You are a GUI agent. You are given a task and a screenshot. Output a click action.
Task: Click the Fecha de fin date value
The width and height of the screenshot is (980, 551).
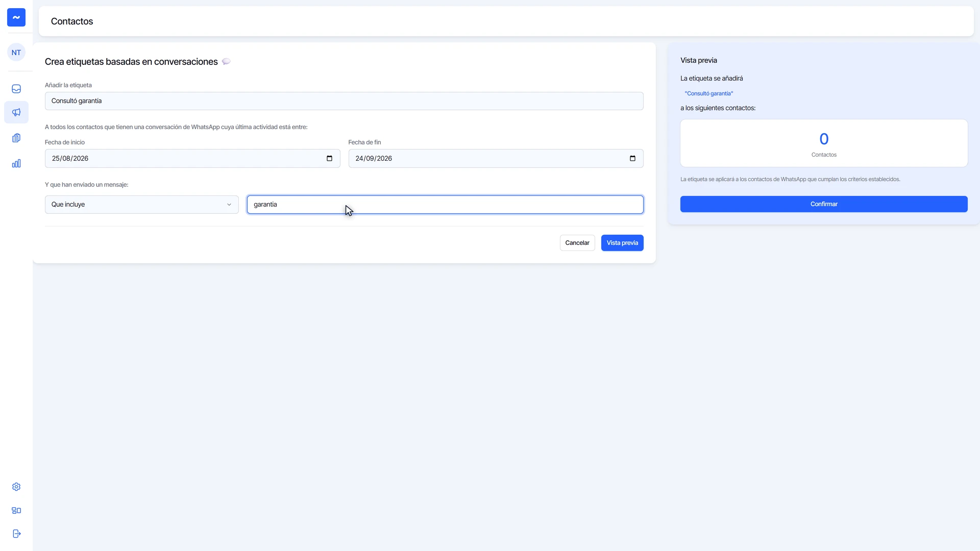374,159
